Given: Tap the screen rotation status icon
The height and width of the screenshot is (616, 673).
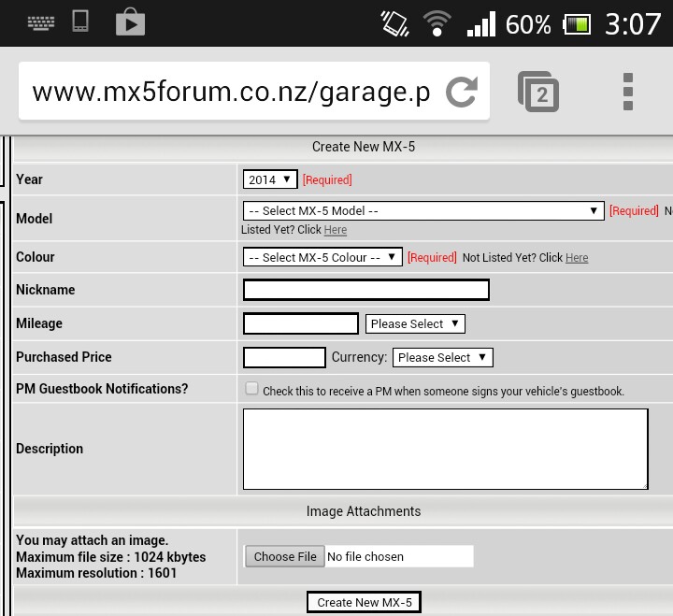Looking at the screenshot, I should 394,22.
